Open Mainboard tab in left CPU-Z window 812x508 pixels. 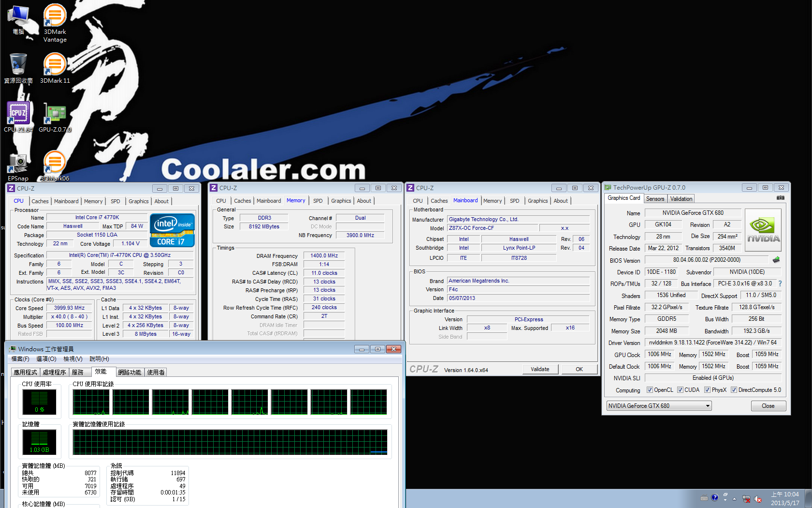point(66,201)
